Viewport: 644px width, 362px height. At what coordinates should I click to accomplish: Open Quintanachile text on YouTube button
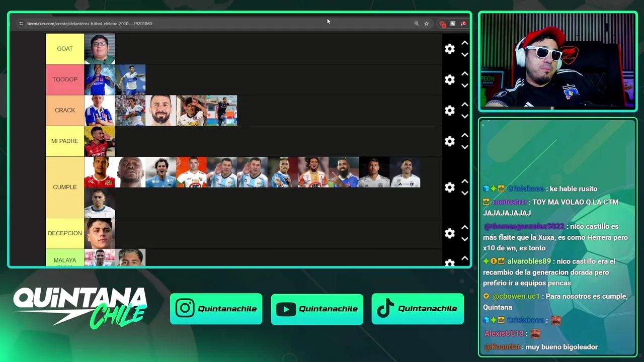pyautogui.click(x=328, y=309)
